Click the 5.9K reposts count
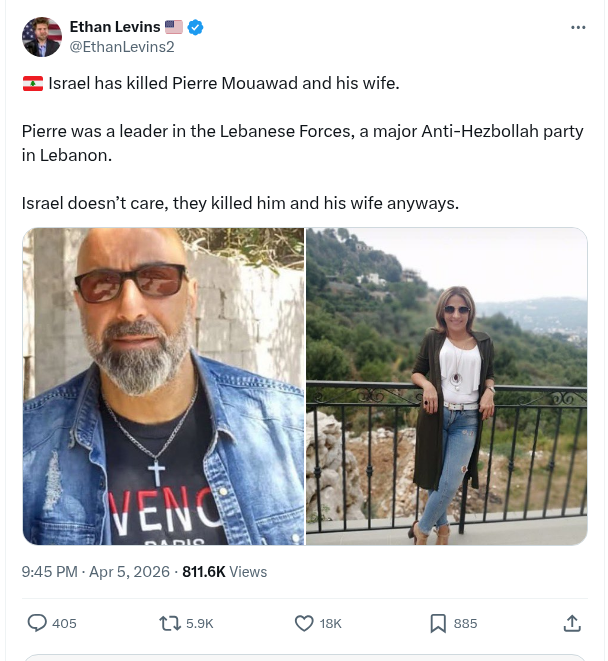This screenshot has width=608, height=661. (x=200, y=623)
